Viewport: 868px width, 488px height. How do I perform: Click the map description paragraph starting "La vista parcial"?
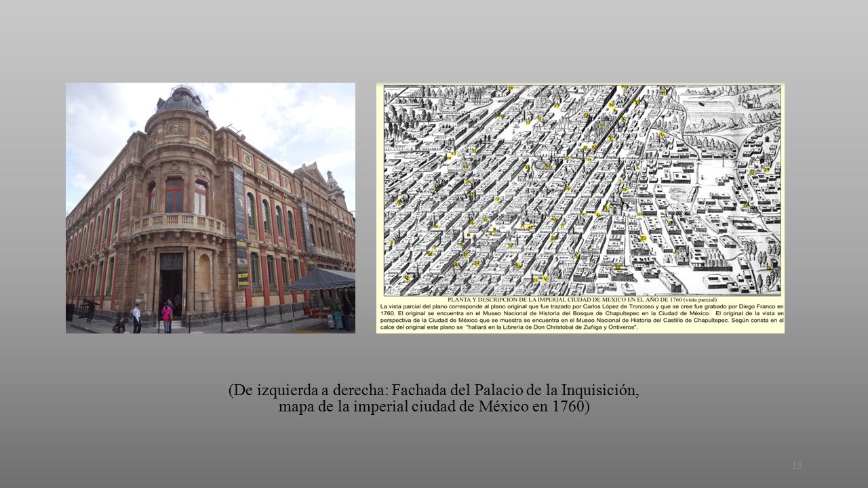tap(580, 317)
